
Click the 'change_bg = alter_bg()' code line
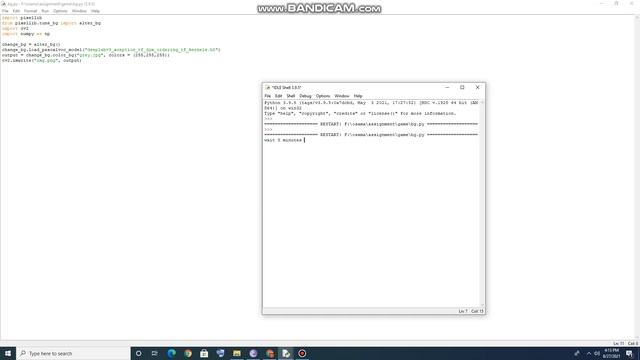point(31,44)
